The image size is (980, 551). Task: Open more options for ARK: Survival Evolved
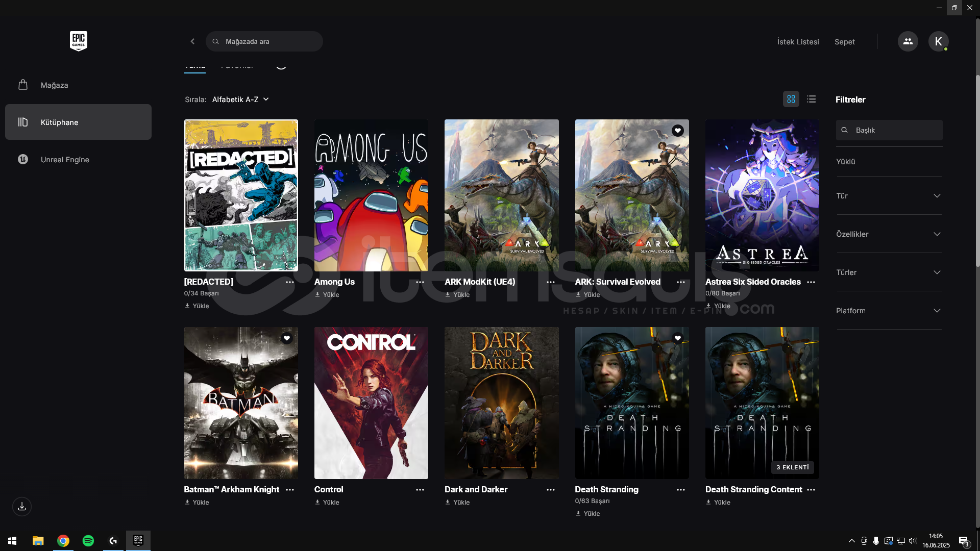[681, 282]
